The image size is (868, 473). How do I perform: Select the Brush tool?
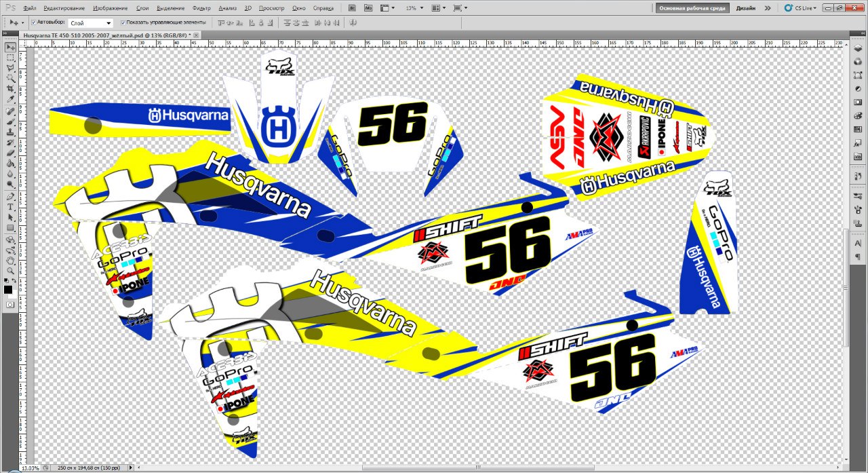click(11, 122)
